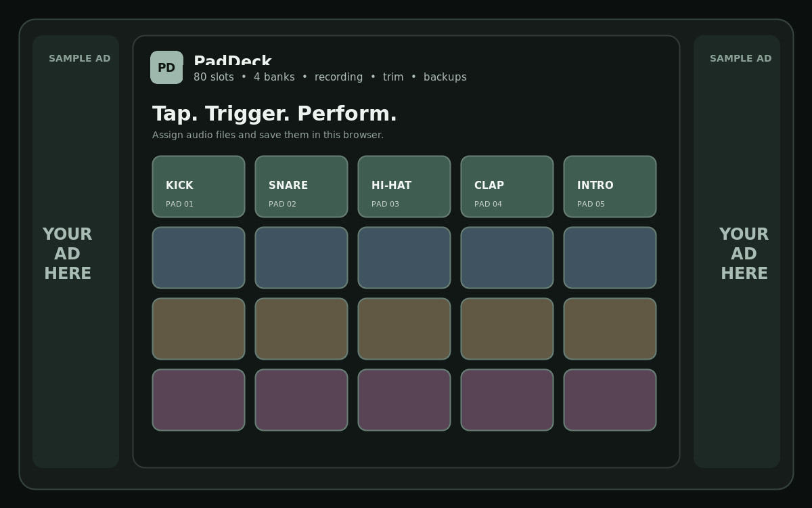This screenshot has width=812, height=508.
Task: Tap the blue pad directly under SNARE
Action: point(301,257)
